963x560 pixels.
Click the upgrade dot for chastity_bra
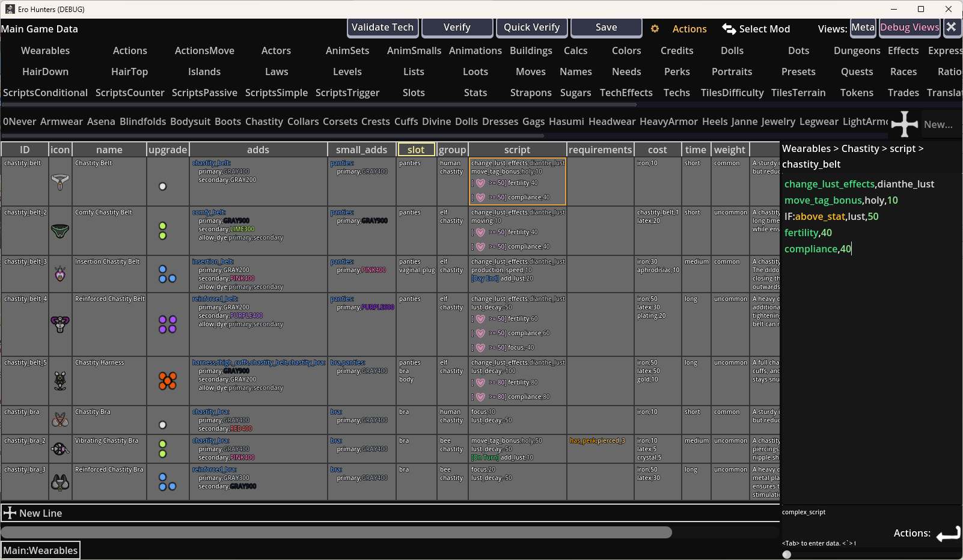pyautogui.click(x=162, y=425)
